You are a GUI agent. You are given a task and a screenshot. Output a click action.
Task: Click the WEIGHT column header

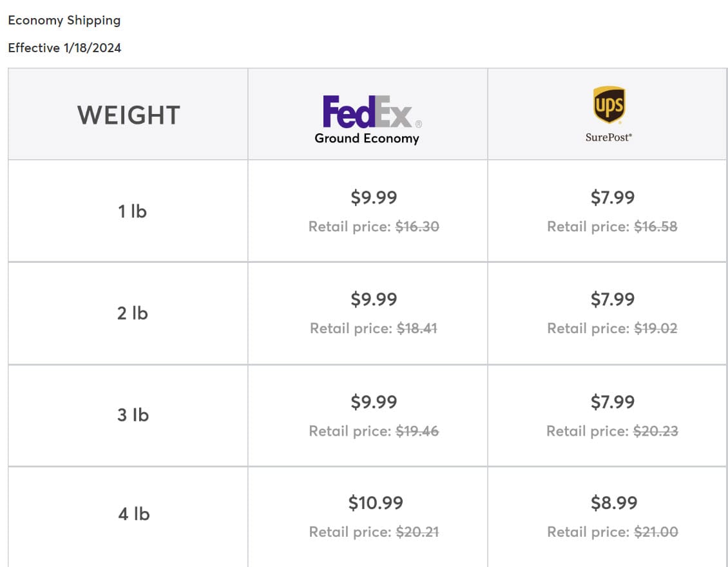(128, 115)
